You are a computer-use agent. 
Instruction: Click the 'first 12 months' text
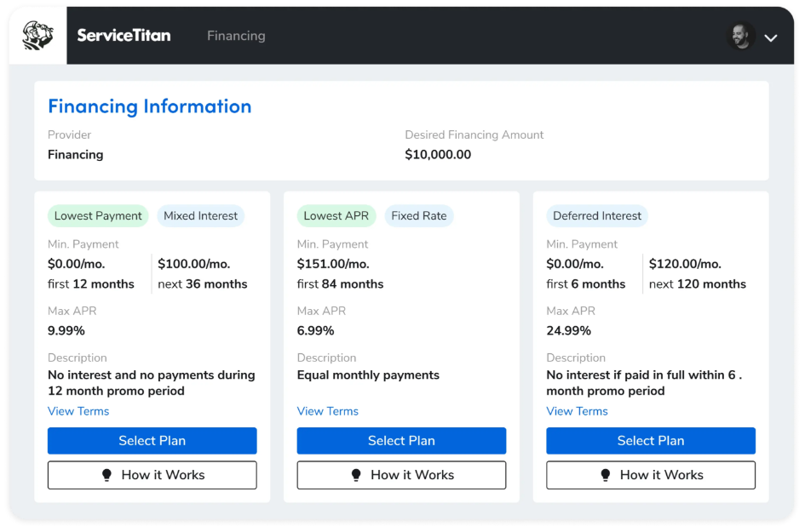(x=91, y=283)
